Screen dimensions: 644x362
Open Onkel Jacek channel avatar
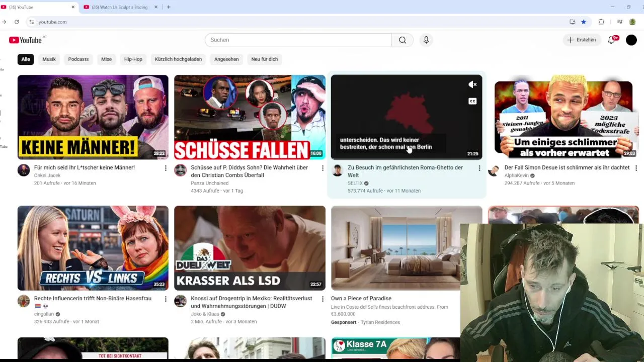click(x=24, y=170)
